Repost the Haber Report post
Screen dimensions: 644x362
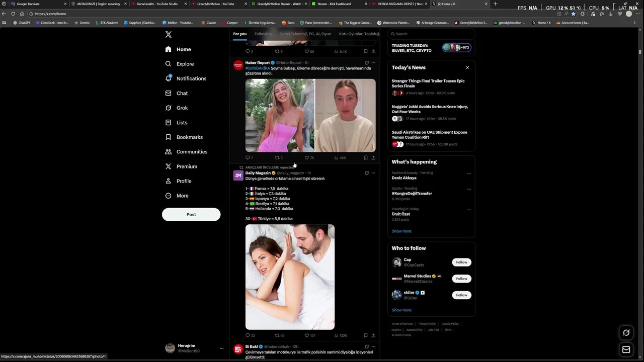coord(278,158)
